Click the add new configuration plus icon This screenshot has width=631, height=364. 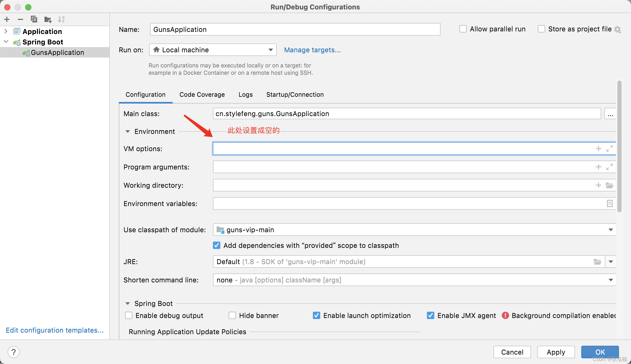[7, 19]
